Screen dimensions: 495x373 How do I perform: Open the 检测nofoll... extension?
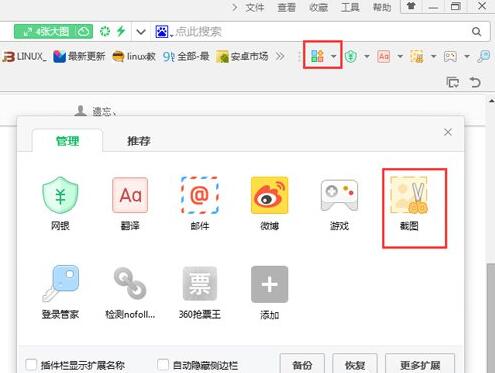point(130,292)
